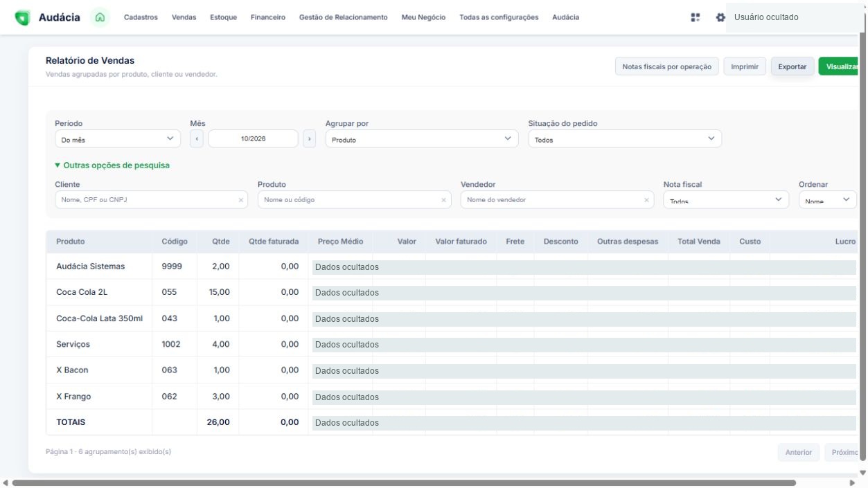Focus the Cliente name, CPF or CNPJ field

point(151,200)
